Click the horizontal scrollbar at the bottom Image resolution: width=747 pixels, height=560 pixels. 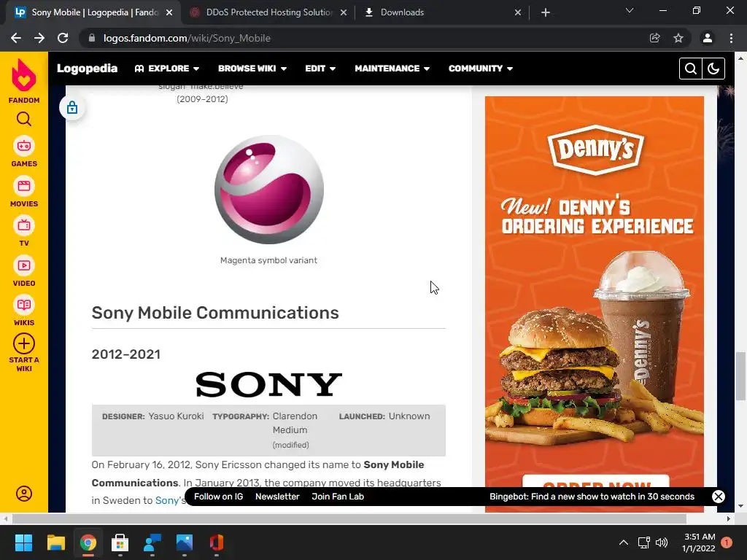tap(349, 518)
